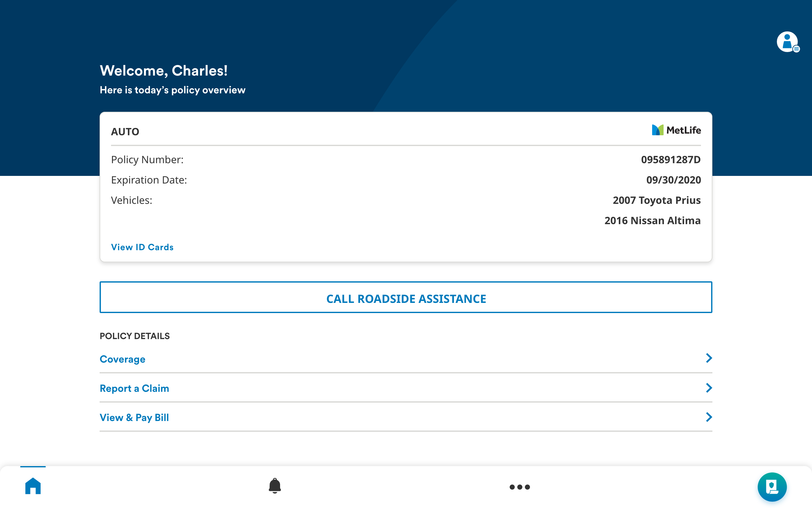Click the Welcome, Charles! heading
Screen dimensions: 812x508
pos(164,71)
